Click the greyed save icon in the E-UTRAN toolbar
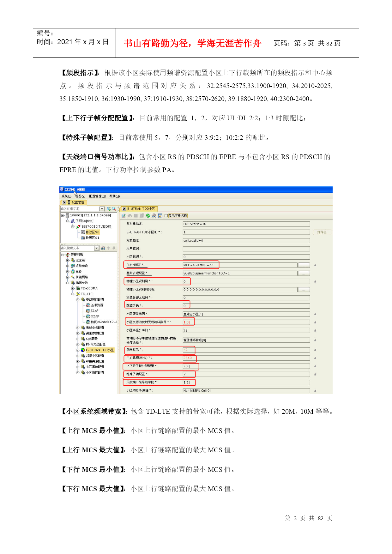 click(136, 216)
